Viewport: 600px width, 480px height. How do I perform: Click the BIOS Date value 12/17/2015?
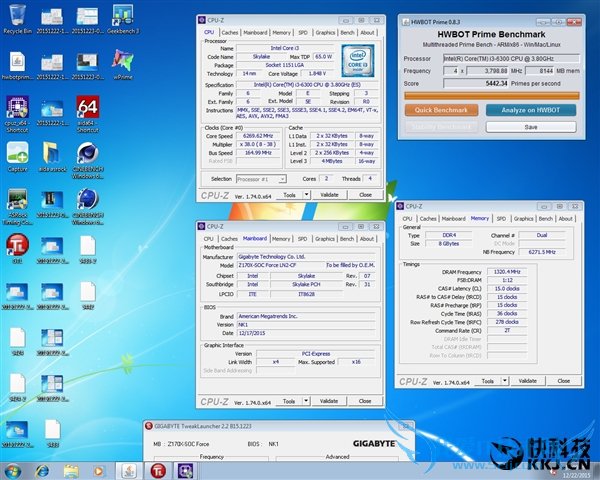pos(306,333)
